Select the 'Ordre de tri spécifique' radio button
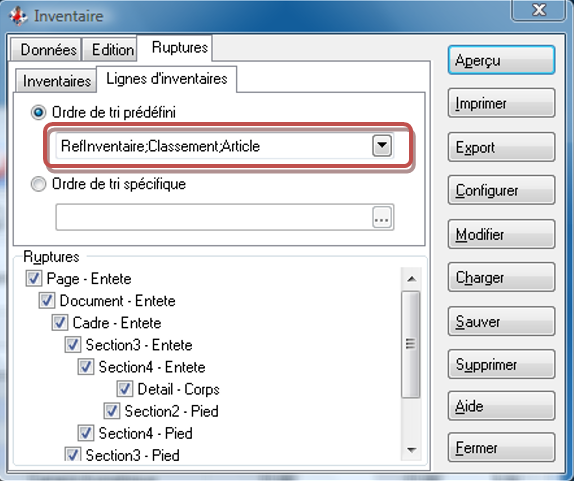 38,184
